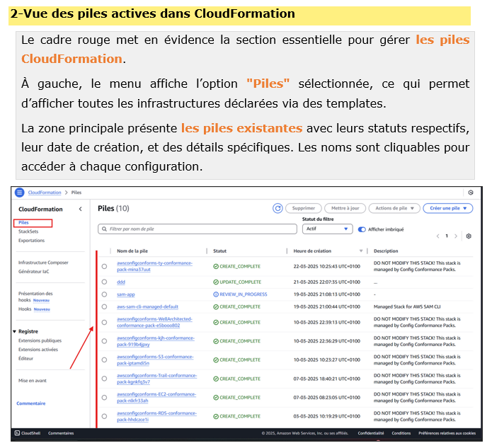Open awsconfigconforms-Trail-conformance stack link
This screenshot has height=448, width=492.
point(157,379)
